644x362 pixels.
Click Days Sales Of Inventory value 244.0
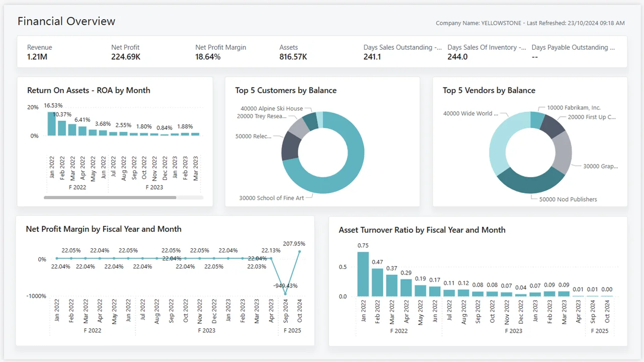coord(457,57)
